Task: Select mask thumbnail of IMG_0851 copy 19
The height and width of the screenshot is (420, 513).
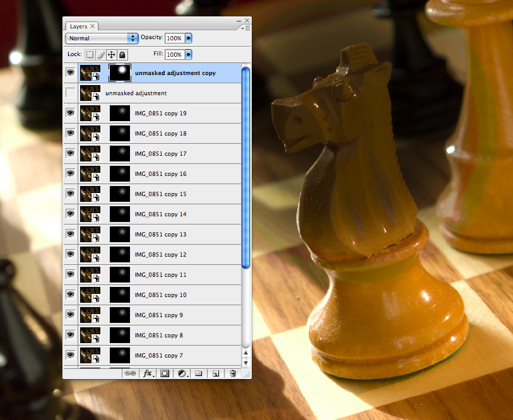Action: pyautogui.click(x=120, y=113)
